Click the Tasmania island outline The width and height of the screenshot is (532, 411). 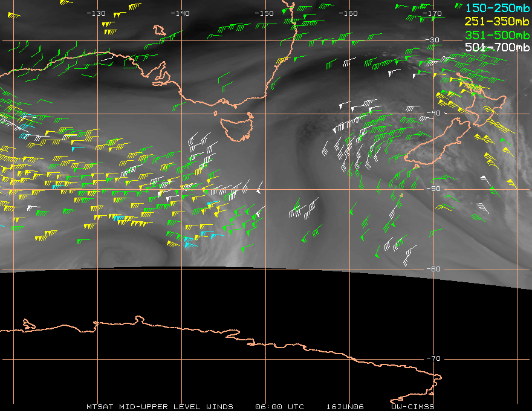tap(237, 129)
